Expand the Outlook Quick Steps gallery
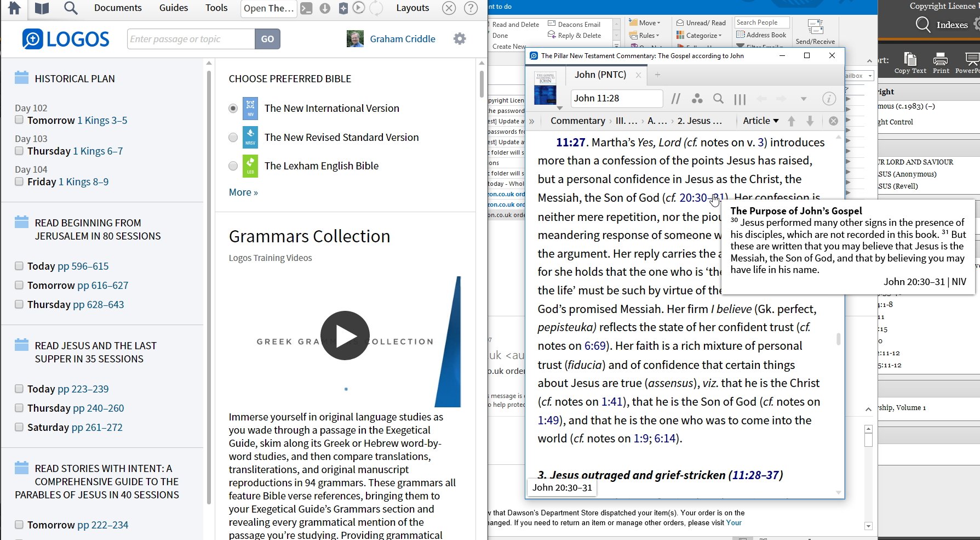980x540 pixels. 616,45
